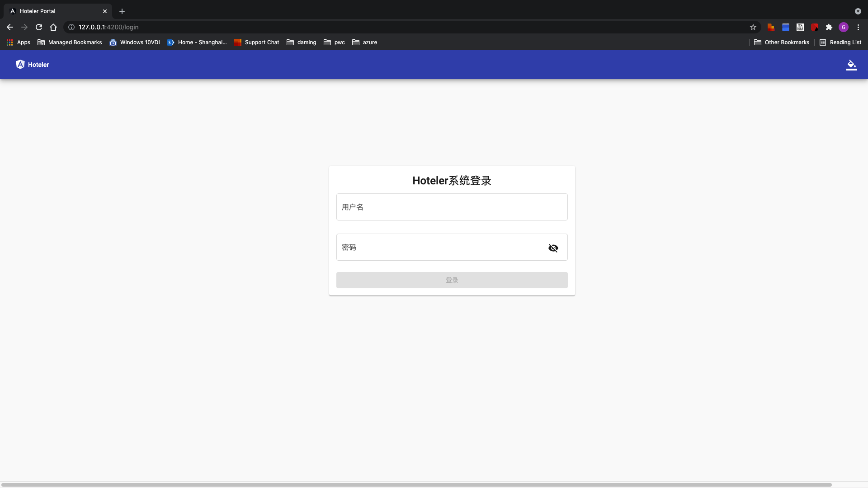Viewport: 868px width, 488px height.
Task: Open the Apps shortcut in bookmarks bar
Action: point(19,42)
